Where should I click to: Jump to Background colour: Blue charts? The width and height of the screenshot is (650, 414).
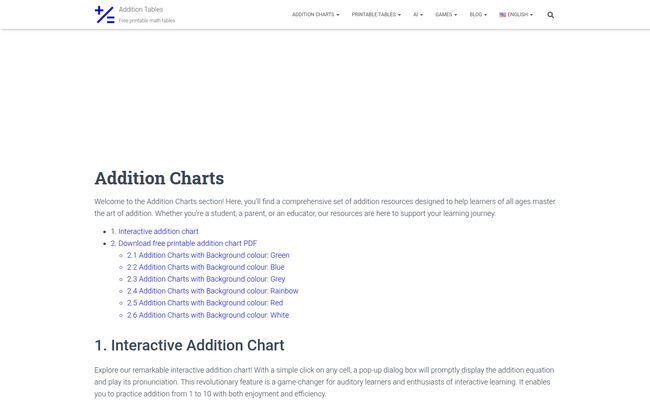206,267
